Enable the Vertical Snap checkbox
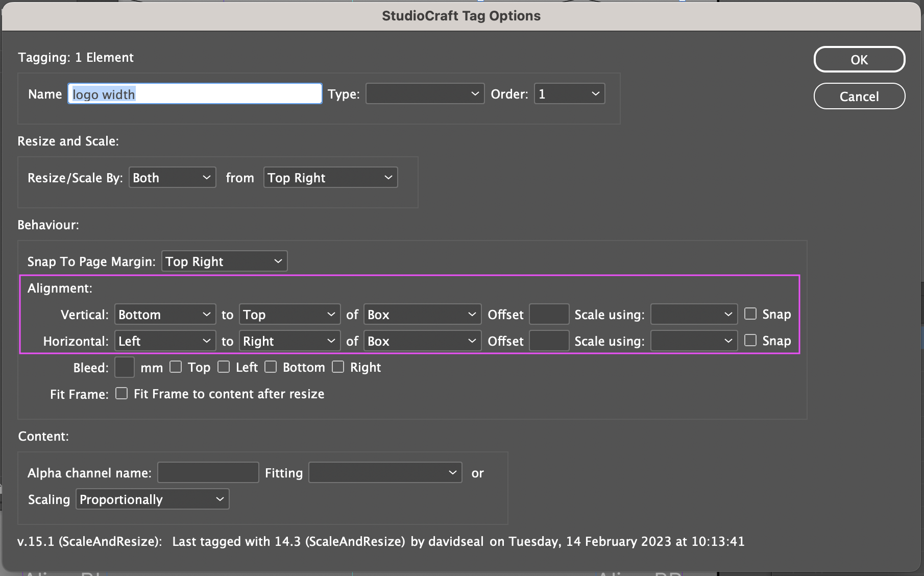Image resolution: width=924 pixels, height=576 pixels. click(750, 314)
